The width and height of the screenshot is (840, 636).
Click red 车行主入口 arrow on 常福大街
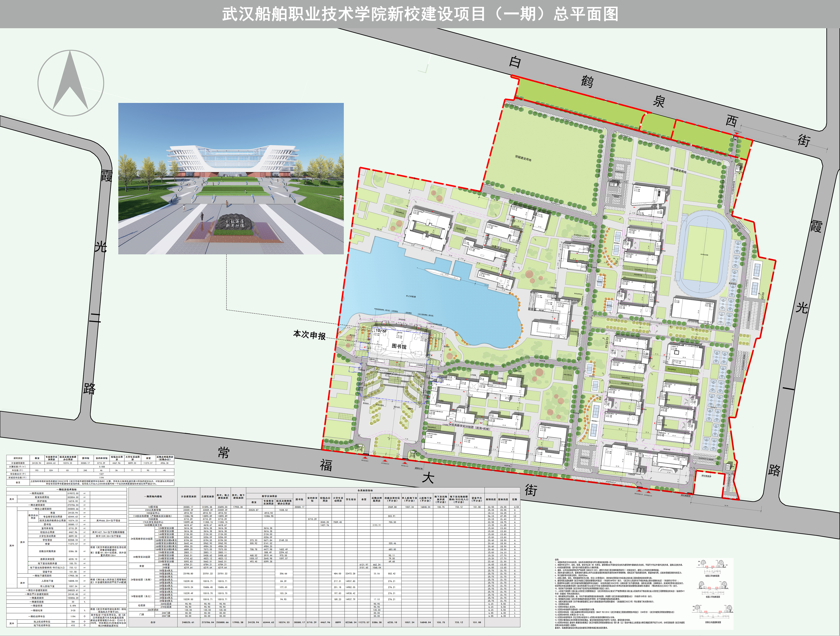(x=405, y=463)
